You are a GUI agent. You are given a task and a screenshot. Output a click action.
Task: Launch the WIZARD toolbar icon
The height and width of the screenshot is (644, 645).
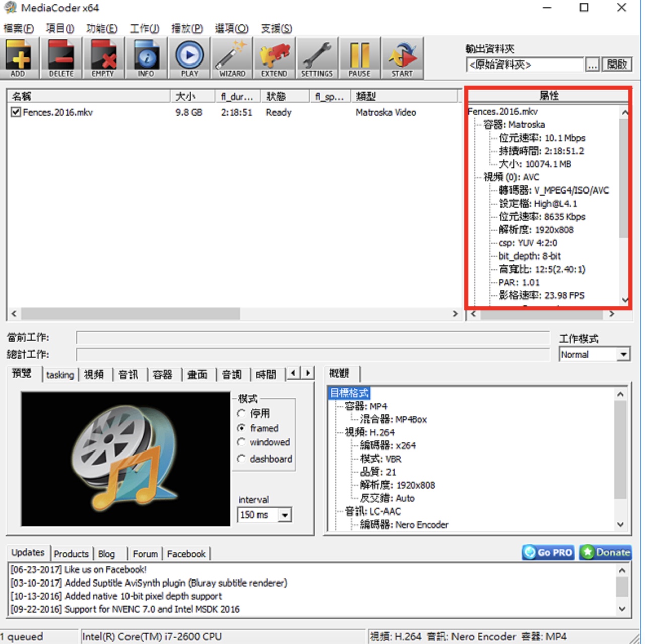(x=232, y=58)
